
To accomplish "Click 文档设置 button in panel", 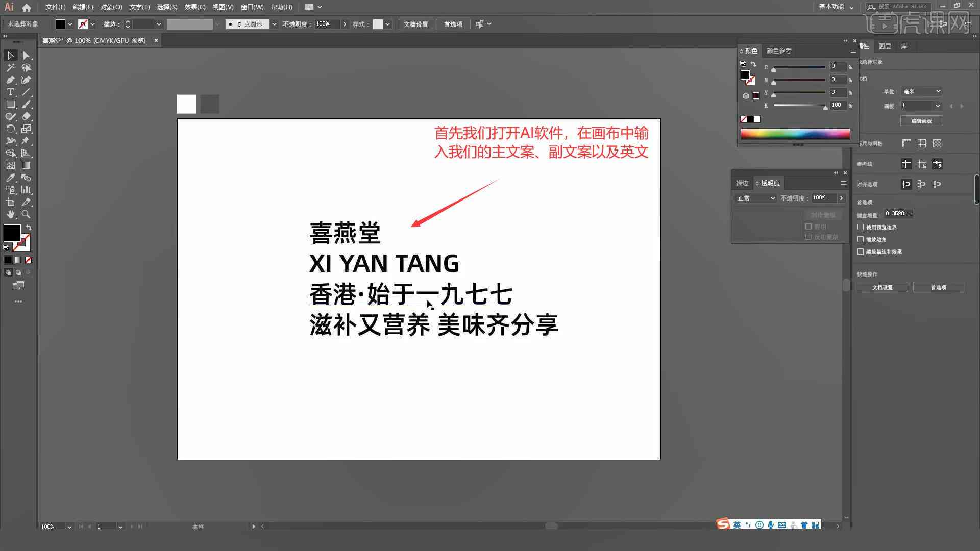I will click(881, 287).
